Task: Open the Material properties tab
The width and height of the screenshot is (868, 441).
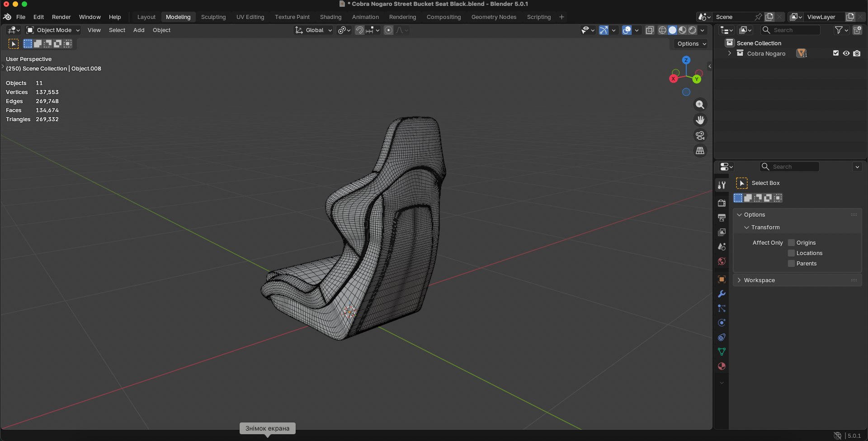Action: [722, 366]
